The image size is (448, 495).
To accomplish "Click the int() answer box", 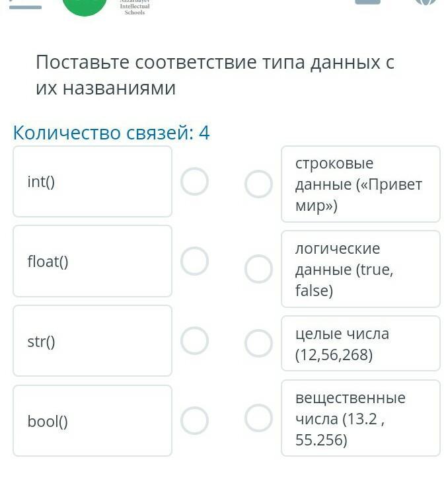I will click(x=93, y=182).
